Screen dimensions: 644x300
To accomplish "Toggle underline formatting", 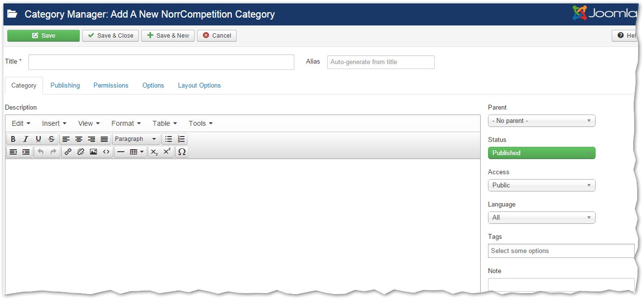I will click(39, 139).
